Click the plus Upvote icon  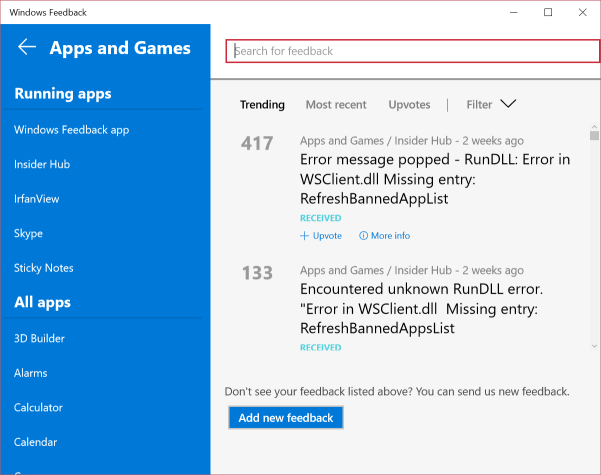click(x=304, y=236)
